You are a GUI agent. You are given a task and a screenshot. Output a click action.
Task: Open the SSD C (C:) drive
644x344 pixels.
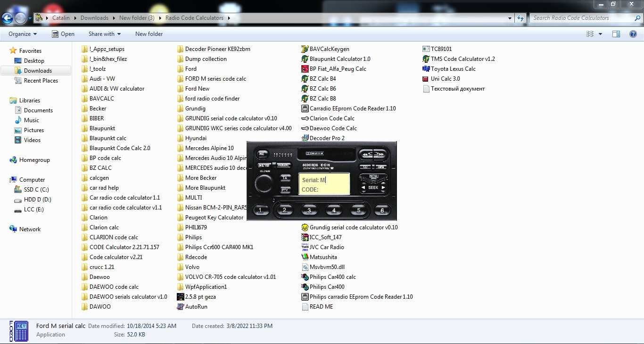tap(36, 190)
